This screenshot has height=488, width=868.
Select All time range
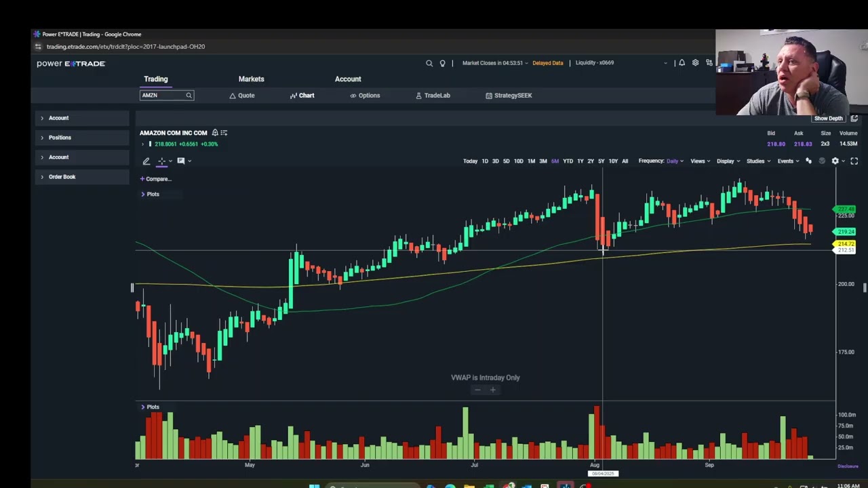click(625, 161)
